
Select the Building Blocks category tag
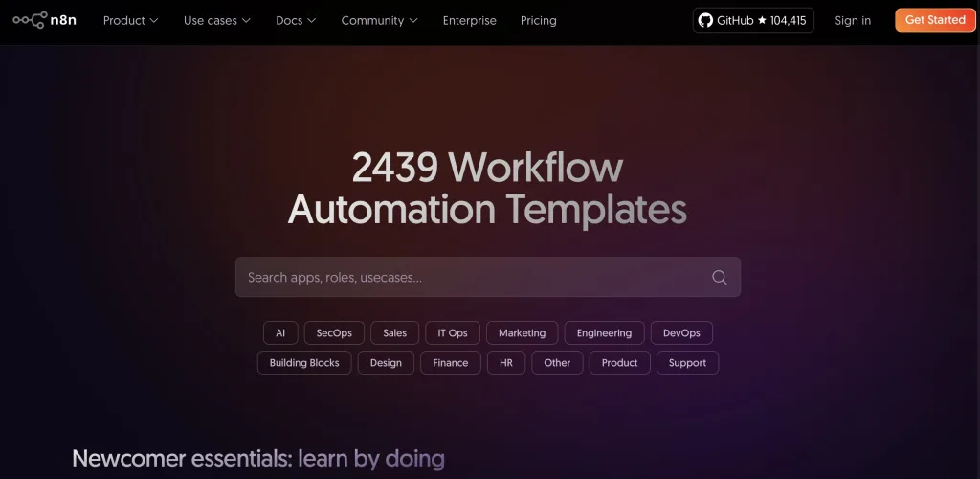304,363
